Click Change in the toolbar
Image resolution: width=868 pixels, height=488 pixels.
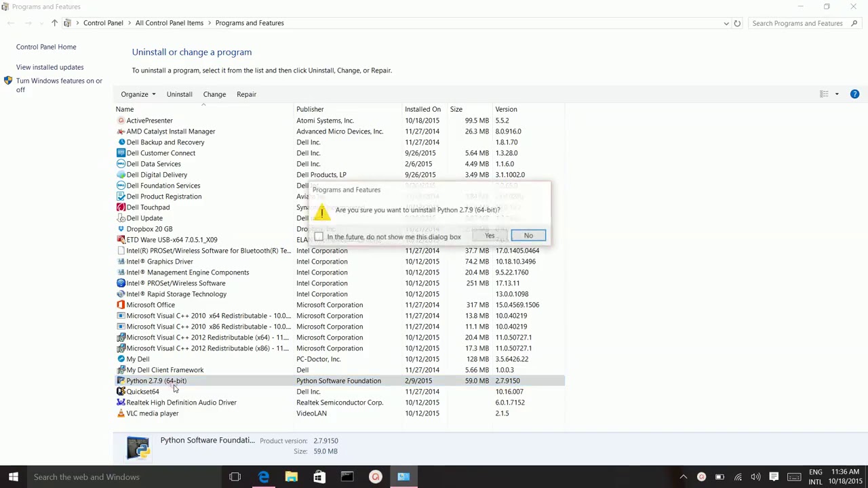[x=214, y=94]
